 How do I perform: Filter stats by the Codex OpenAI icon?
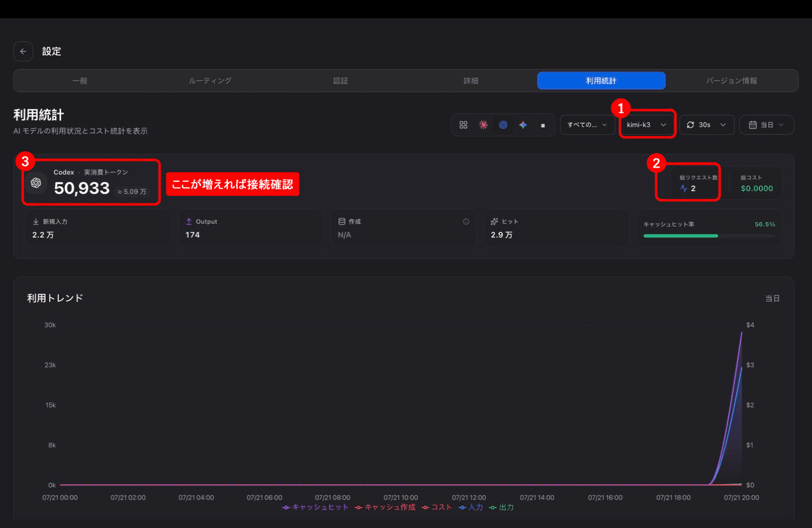pos(503,125)
